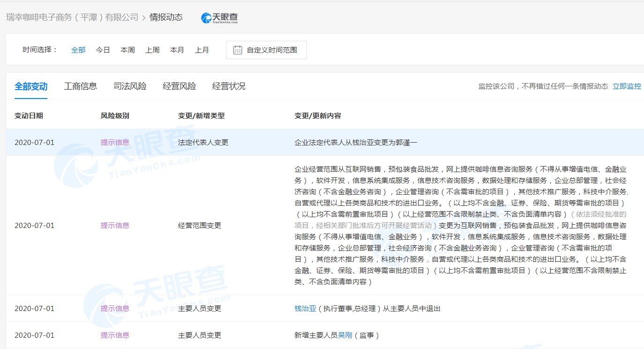Click 提示信息 in 经营范围变更 row
Viewport: 644px width, 349px height.
pos(115,225)
